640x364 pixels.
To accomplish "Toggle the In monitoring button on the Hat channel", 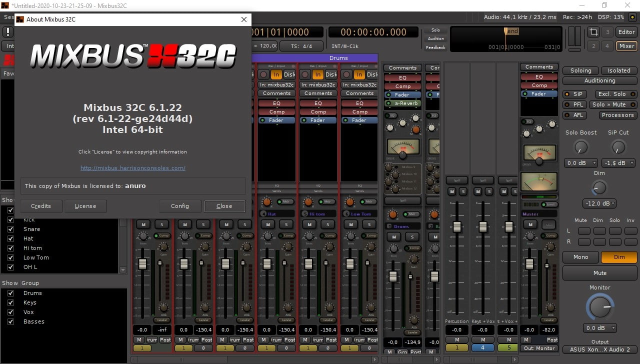I will [x=276, y=74].
